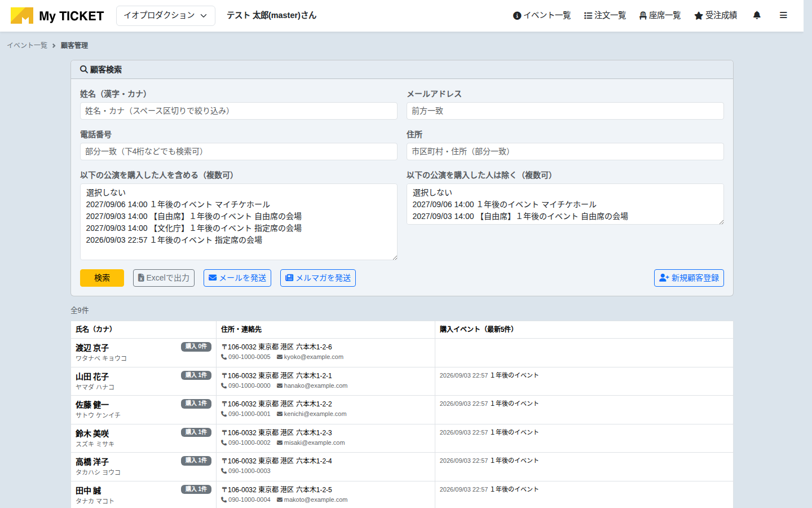
Task: Click envelope icon next to kyoko@example.com
Action: 280,357
